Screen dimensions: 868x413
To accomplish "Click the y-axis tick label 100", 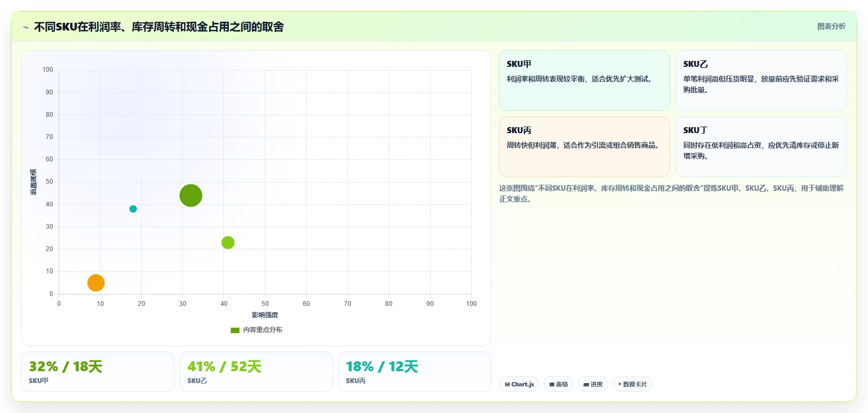I will coord(48,70).
